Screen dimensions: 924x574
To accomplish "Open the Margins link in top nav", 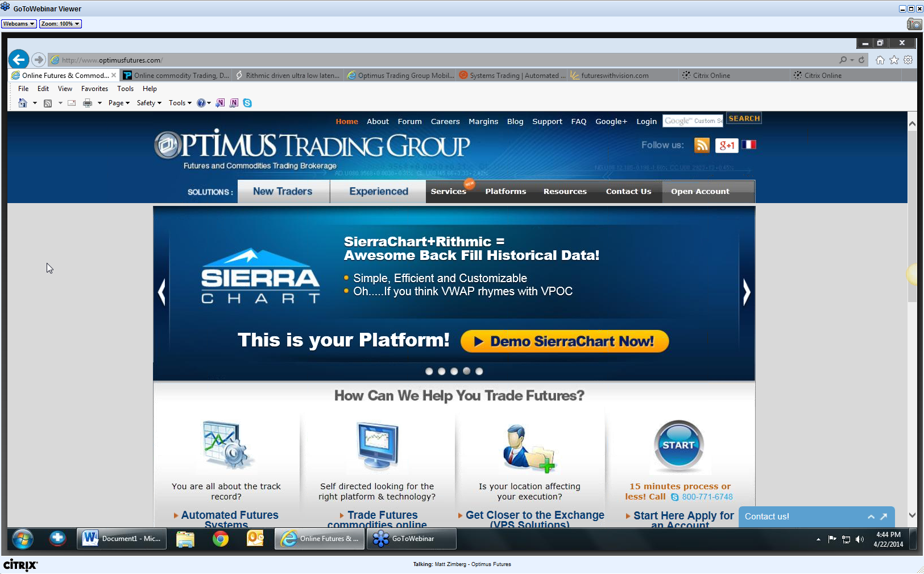I will coord(483,122).
